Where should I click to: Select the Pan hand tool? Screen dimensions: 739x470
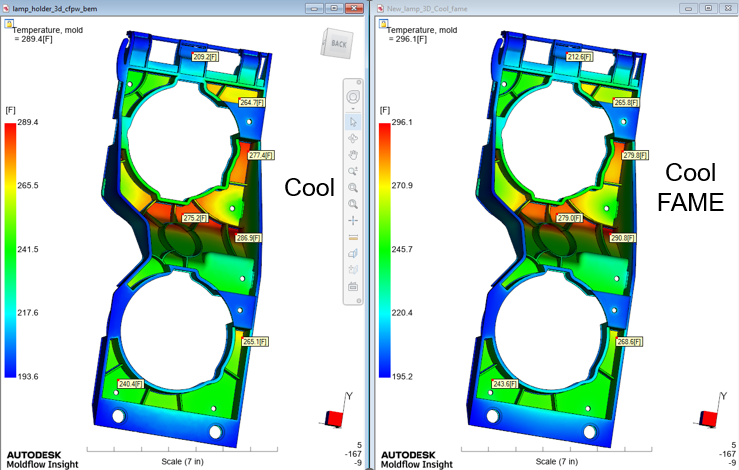pyautogui.click(x=353, y=155)
